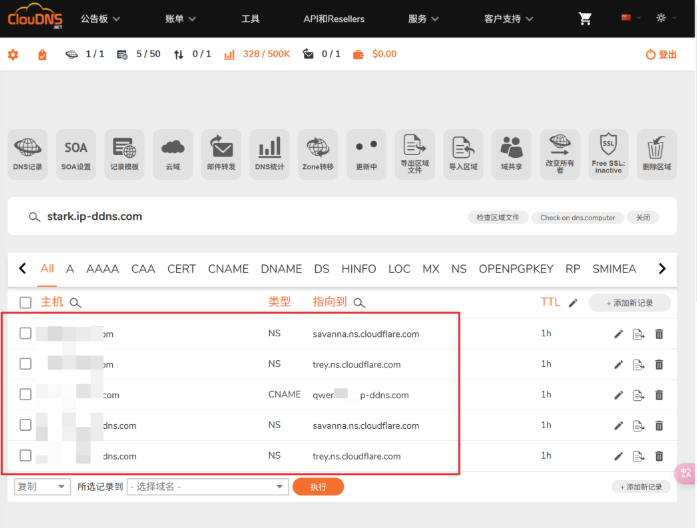
Task: Show more record type tabs with right arrow
Action: click(662, 268)
